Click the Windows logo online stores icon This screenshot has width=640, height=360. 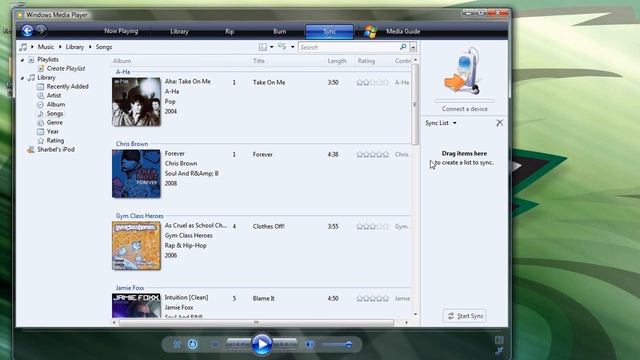click(370, 31)
